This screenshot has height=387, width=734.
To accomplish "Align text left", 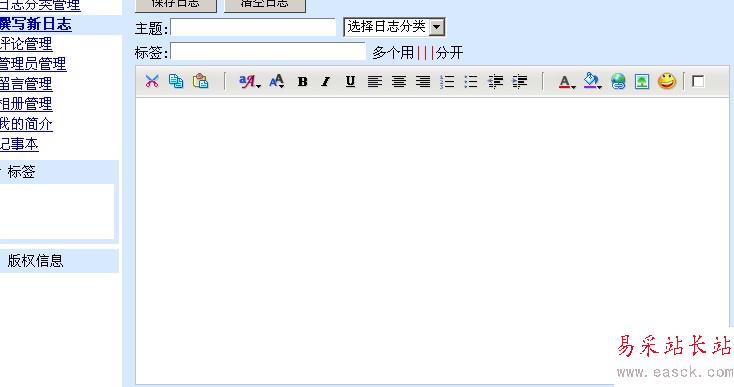I will [x=374, y=81].
